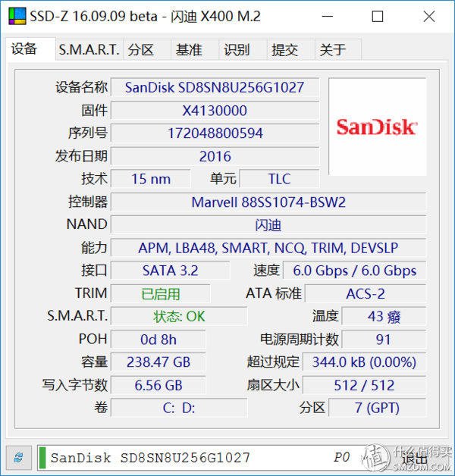Click the P0 port label in drive selector
The width and height of the screenshot is (455, 476).
[x=341, y=458]
